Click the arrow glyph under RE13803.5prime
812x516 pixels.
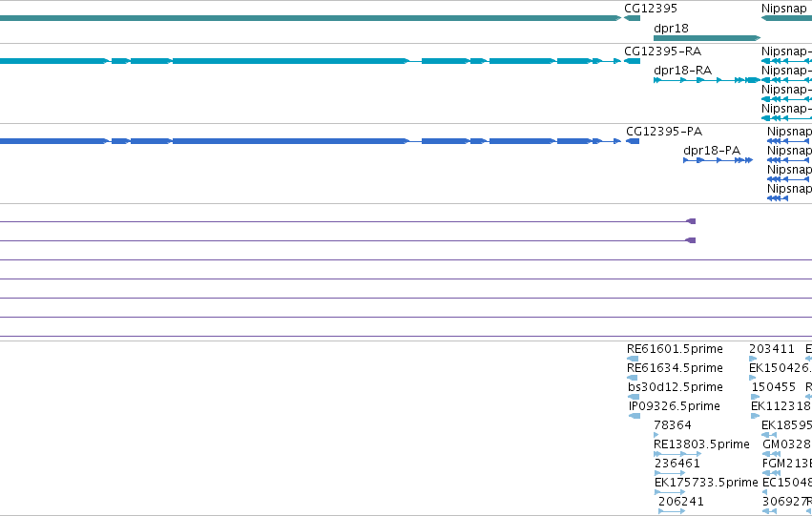point(677,454)
